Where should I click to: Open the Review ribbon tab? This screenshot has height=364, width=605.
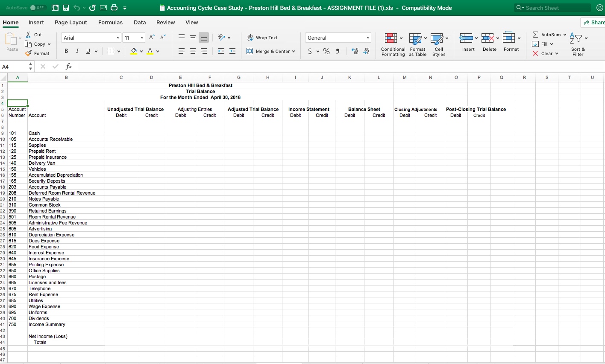point(165,22)
